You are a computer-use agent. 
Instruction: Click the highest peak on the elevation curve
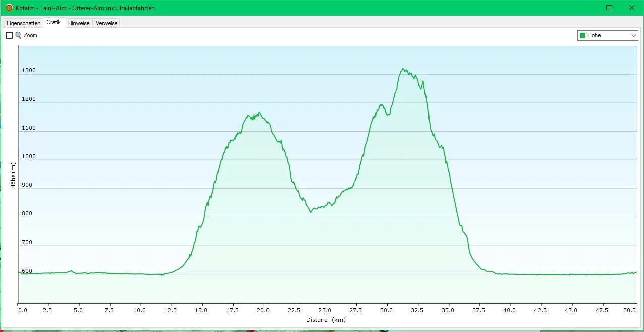(x=403, y=69)
